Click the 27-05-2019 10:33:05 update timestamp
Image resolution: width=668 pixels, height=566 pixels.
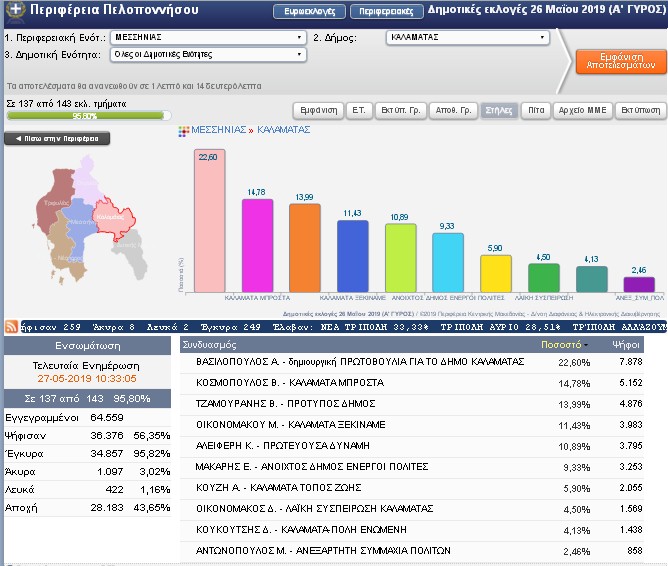click(x=87, y=379)
